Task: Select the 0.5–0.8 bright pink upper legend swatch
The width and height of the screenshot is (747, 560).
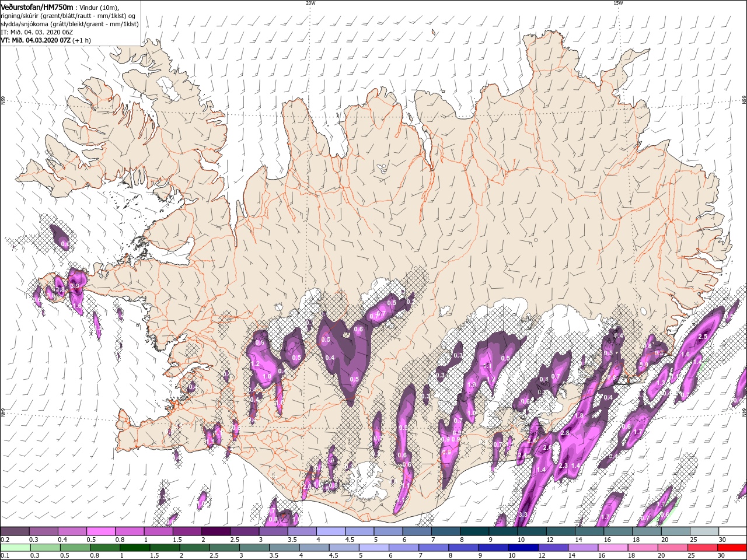Action: (x=100, y=531)
